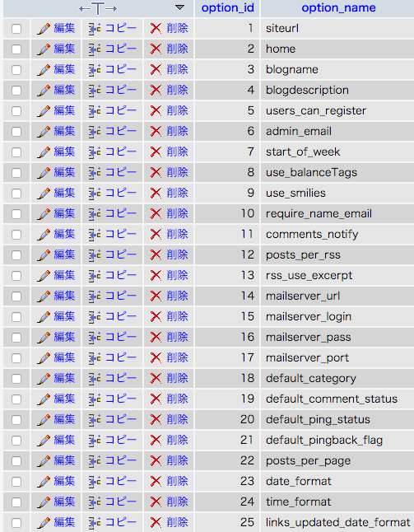Check the checkbox for use_smilies row

coord(16,194)
